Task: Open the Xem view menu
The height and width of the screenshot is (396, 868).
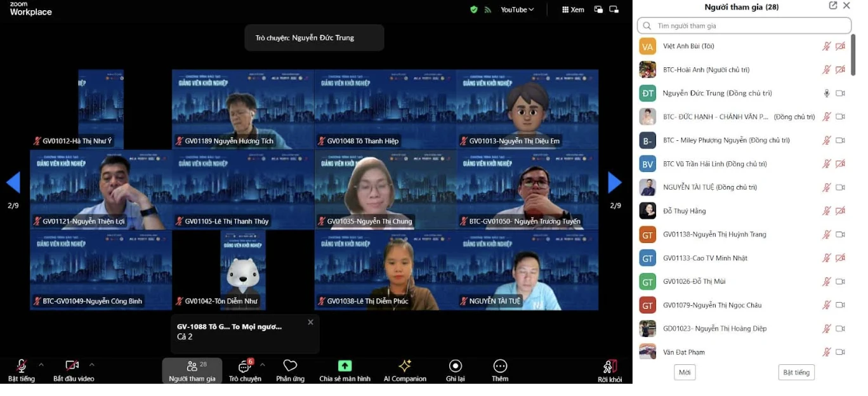Action: click(x=573, y=10)
